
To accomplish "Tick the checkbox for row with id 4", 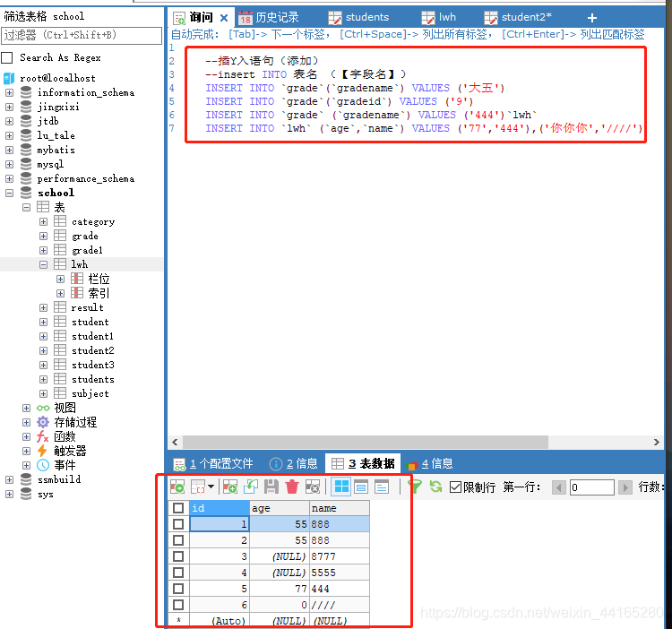I will pos(178,573).
